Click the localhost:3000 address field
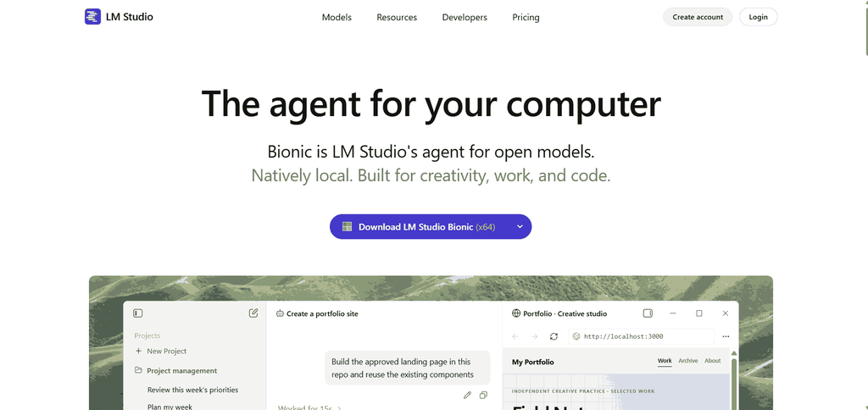This screenshot has width=868, height=410. click(641, 336)
